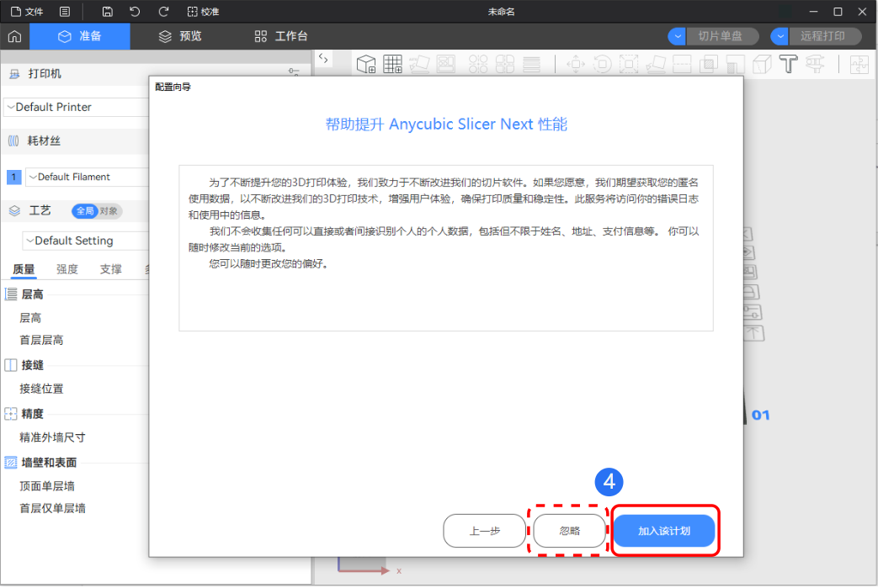Click the arrange all objects icon
Viewport: 878px width, 588px height.
pos(445,64)
